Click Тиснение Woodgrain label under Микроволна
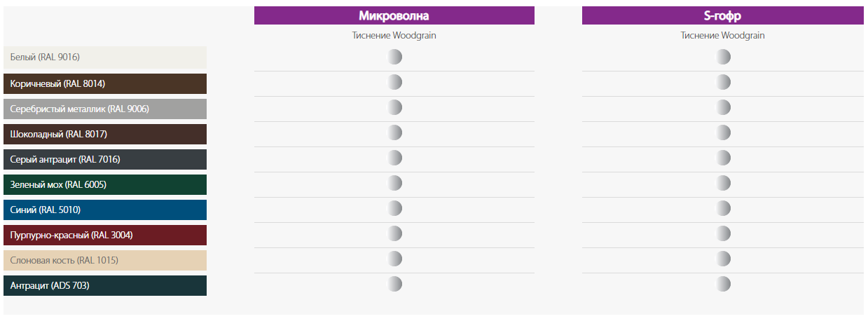 click(x=394, y=35)
